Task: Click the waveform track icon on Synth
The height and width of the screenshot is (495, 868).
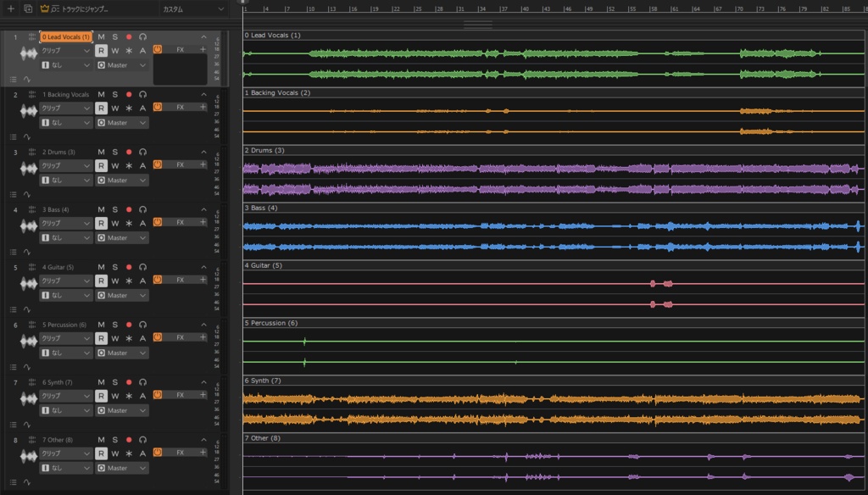Action: 28,398
